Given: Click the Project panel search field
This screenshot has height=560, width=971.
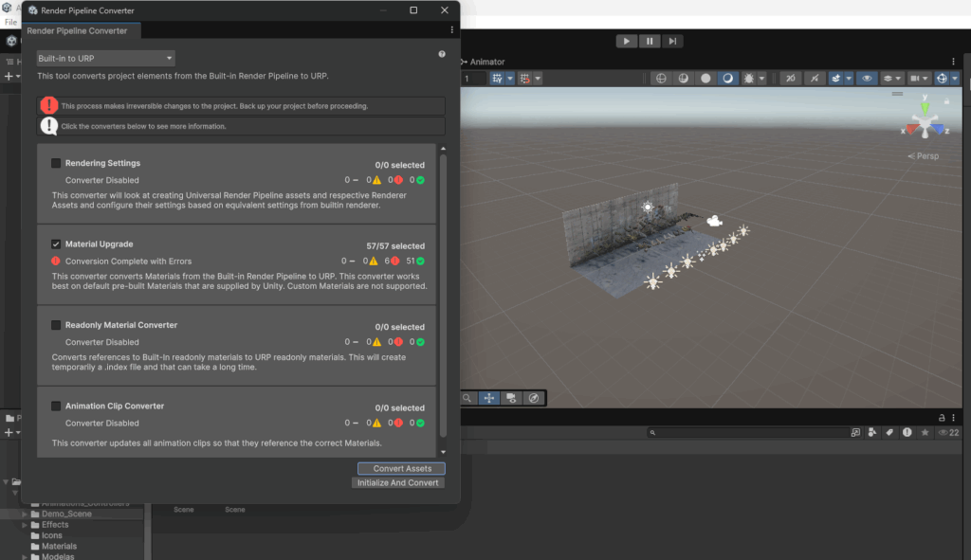Looking at the screenshot, I should pyautogui.click(x=748, y=432).
